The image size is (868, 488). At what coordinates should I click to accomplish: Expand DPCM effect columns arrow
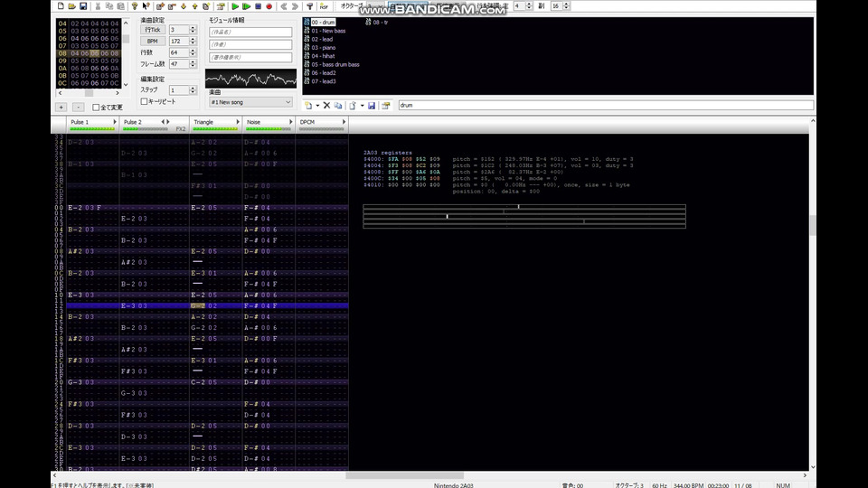pyautogui.click(x=344, y=122)
